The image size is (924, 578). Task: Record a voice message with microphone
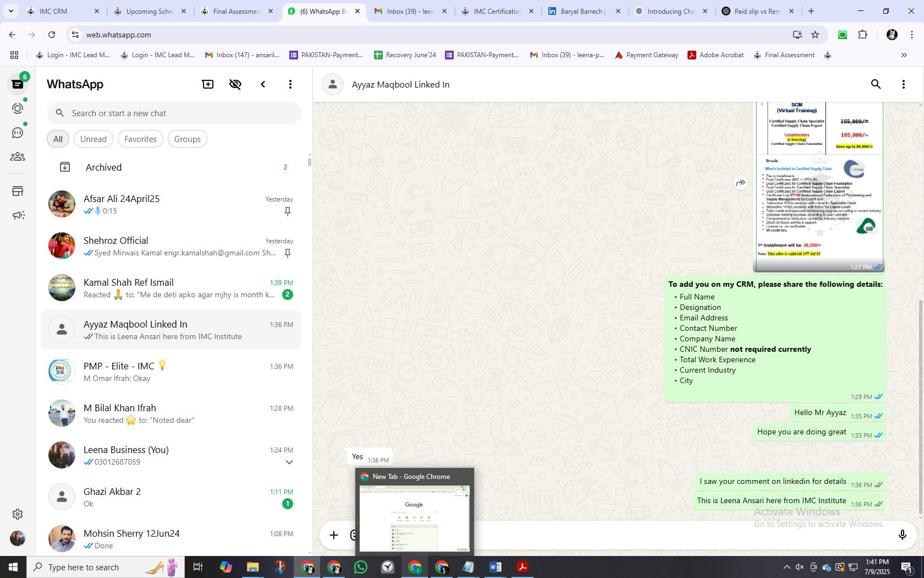pyautogui.click(x=902, y=535)
